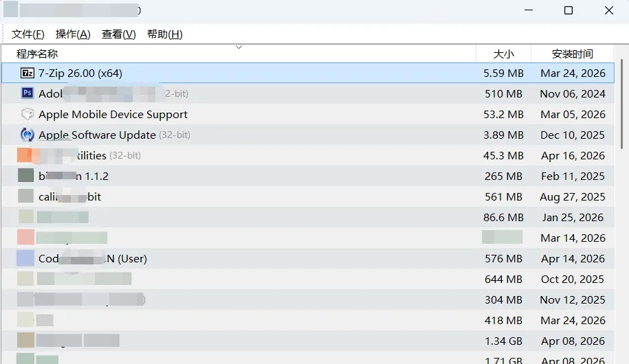Image resolution: width=629 pixels, height=364 pixels.
Task: Click the Mar 14, 2026 install date
Action: tap(573, 238)
